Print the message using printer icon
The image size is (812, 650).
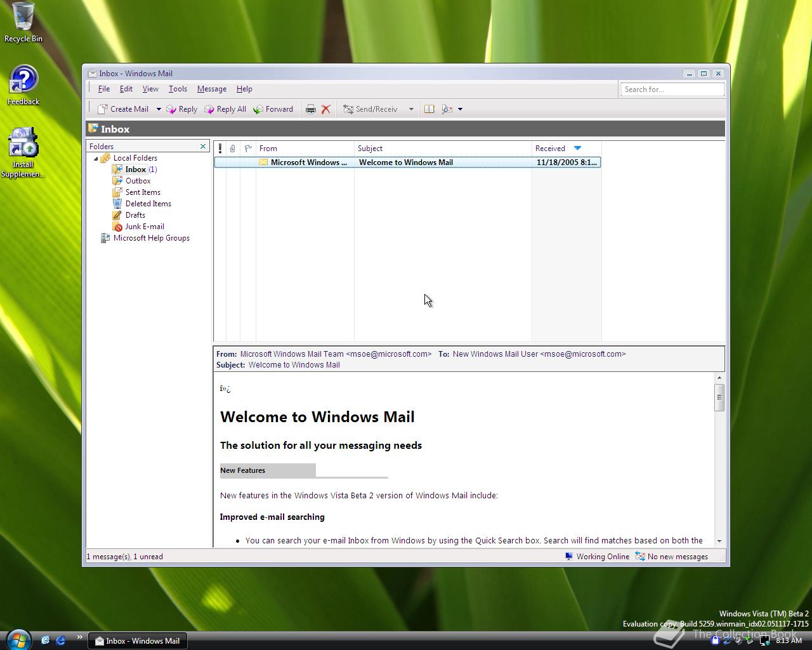[310, 109]
